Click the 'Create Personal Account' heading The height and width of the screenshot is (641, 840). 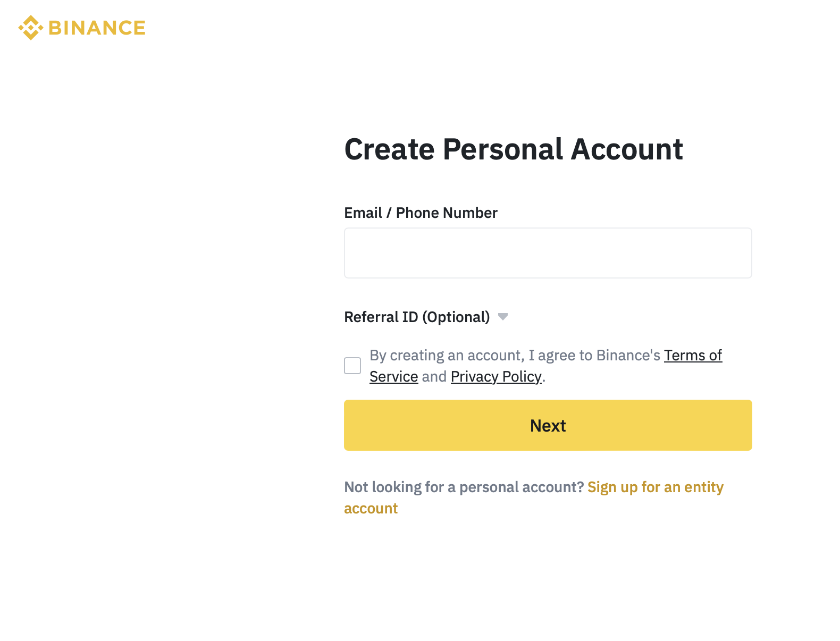coord(514,149)
